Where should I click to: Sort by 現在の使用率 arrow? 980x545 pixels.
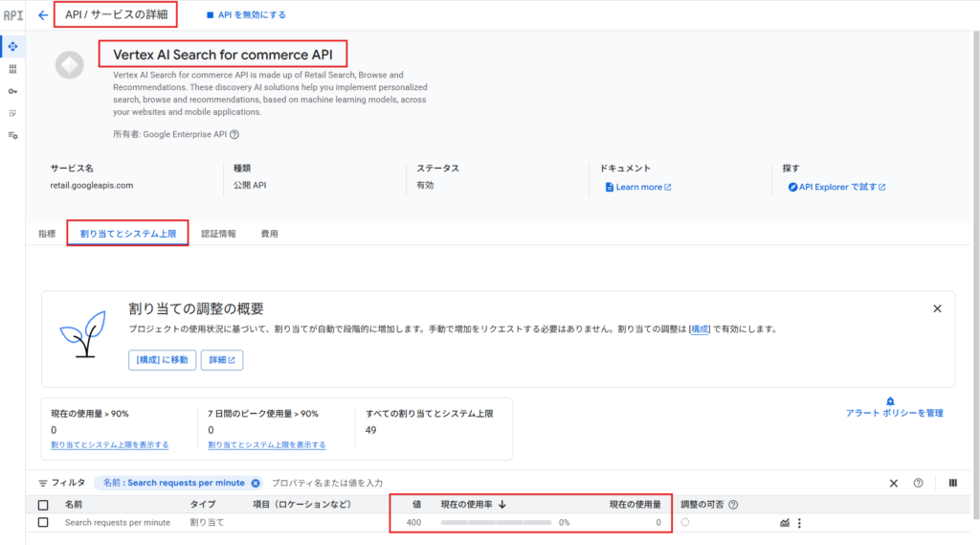pyautogui.click(x=501, y=505)
